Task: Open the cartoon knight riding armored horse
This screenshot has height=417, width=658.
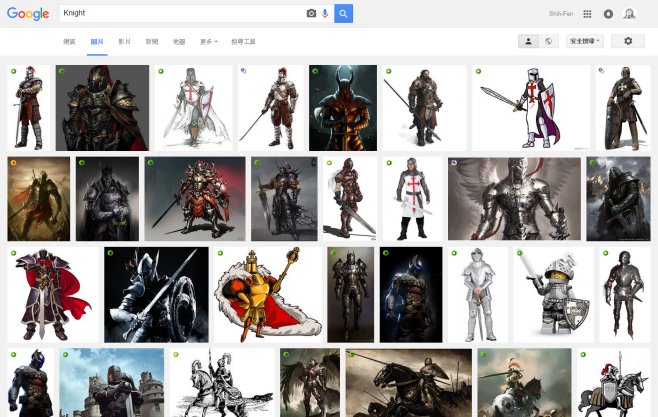Action: (x=614, y=383)
